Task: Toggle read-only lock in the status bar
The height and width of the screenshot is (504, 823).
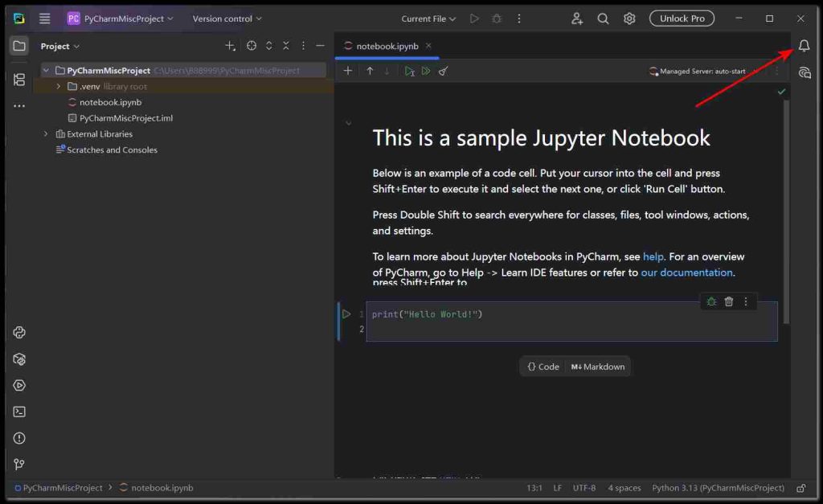Action: tap(800, 488)
